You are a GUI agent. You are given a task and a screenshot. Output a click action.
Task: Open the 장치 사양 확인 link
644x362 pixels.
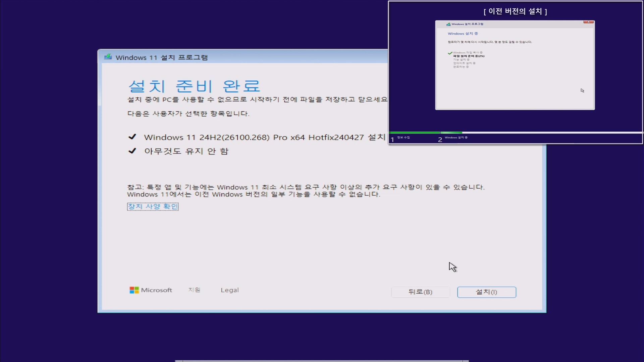[153, 206]
